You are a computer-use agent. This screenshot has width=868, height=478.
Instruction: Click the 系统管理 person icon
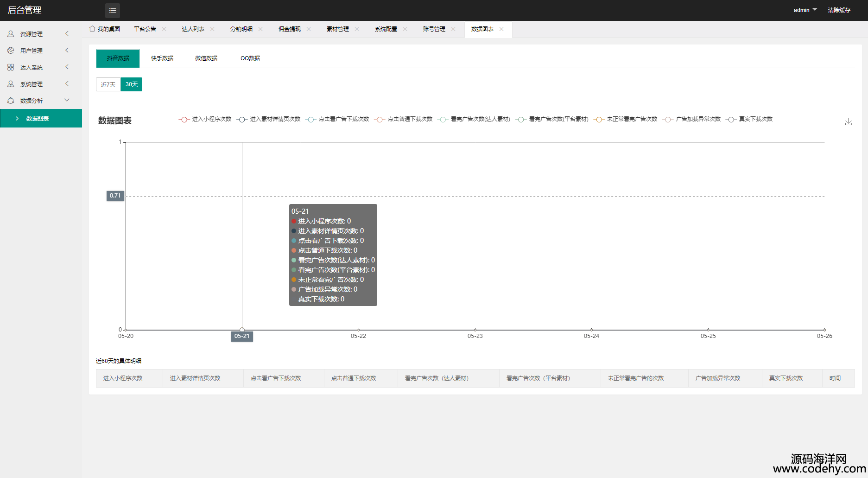(x=11, y=84)
